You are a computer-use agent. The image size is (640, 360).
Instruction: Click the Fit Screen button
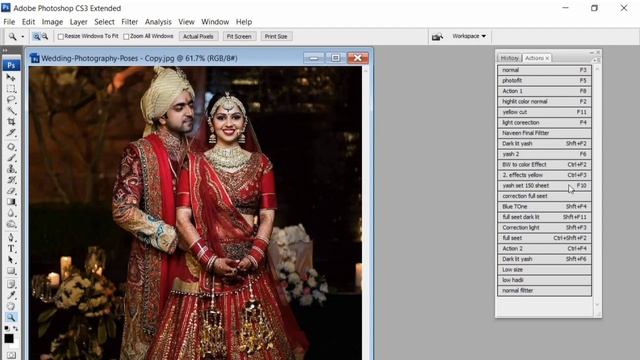(x=239, y=36)
